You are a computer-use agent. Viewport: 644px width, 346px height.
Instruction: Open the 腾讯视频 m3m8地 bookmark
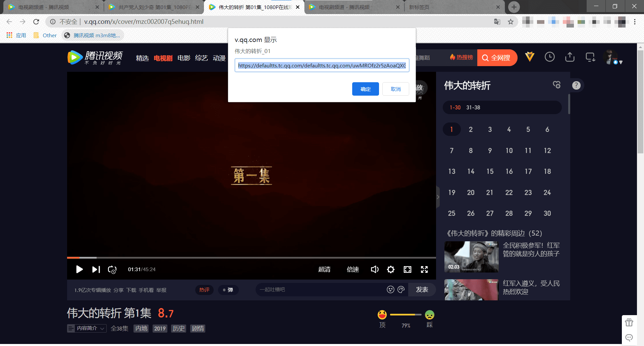(x=93, y=35)
